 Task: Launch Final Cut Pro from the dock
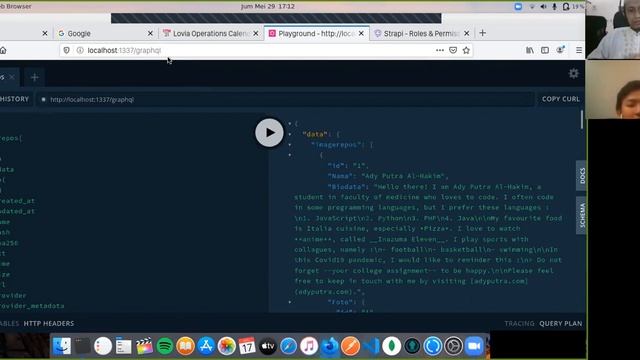[x=144, y=346]
